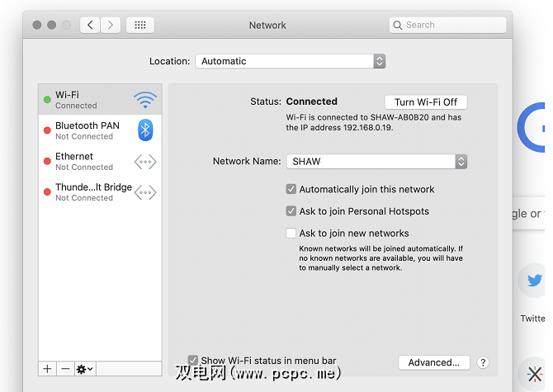The width and height of the screenshot is (553, 392).
Task: Disable Ask to join Personal Hotspots
Action: click(x=291, y=211)
